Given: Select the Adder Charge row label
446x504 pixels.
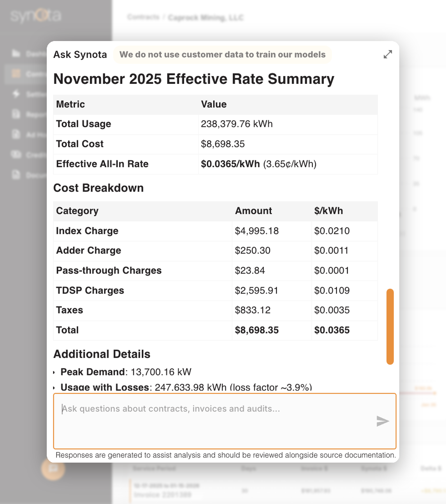Looking at the screenshot, I should pyautogui.click(x=88, y=251).
